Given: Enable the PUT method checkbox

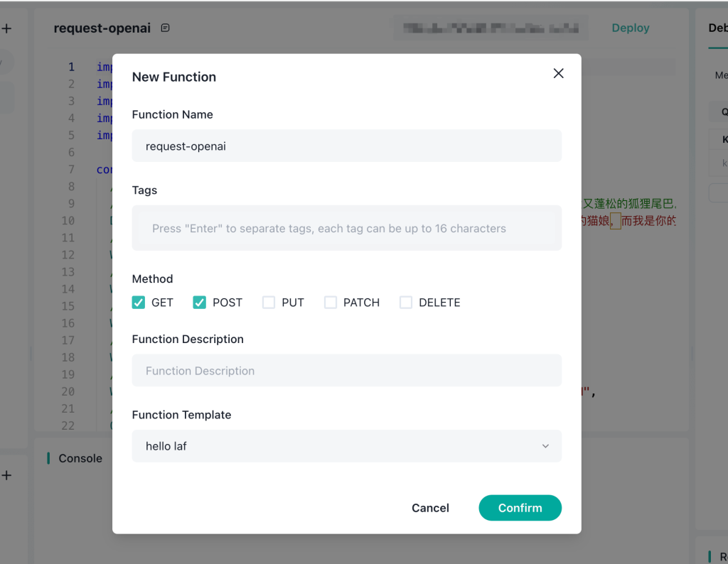Looking at the screenshot, I should 268,303.
